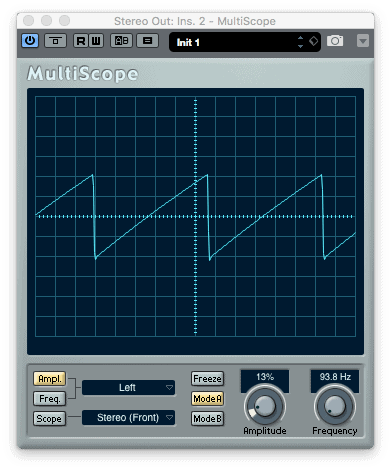Open the Left channel dropdown
The height and width of the screenshot is (470, 391).
[128, 388]
